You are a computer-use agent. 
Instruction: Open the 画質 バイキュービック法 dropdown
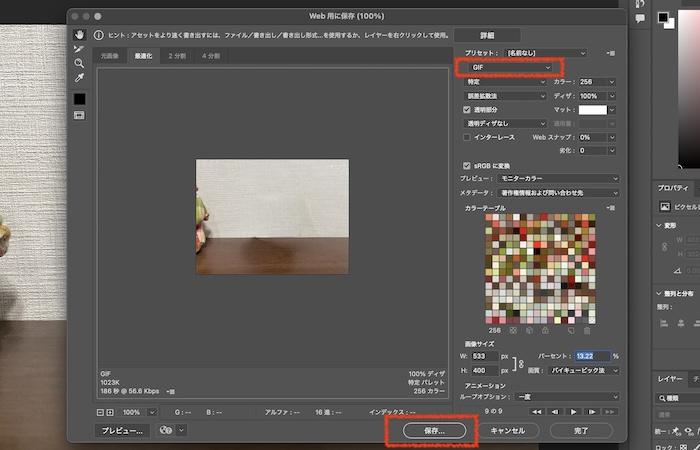[x=583, y=371]
